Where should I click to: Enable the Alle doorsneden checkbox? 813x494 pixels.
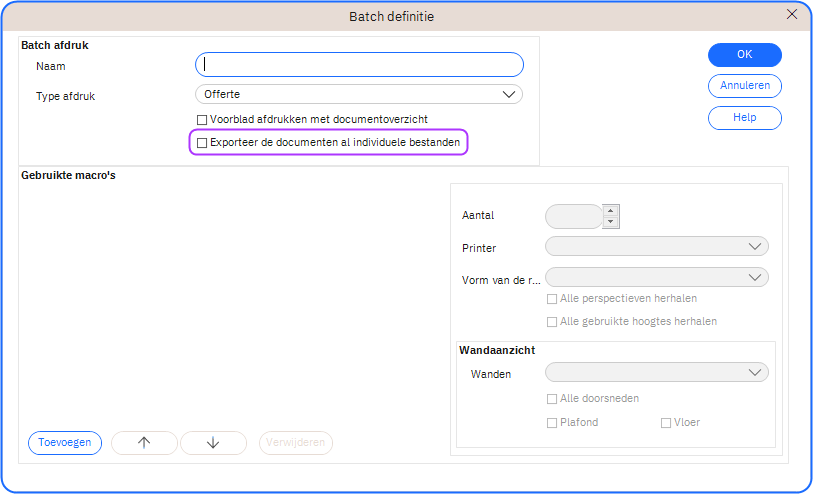coord(552,398)
